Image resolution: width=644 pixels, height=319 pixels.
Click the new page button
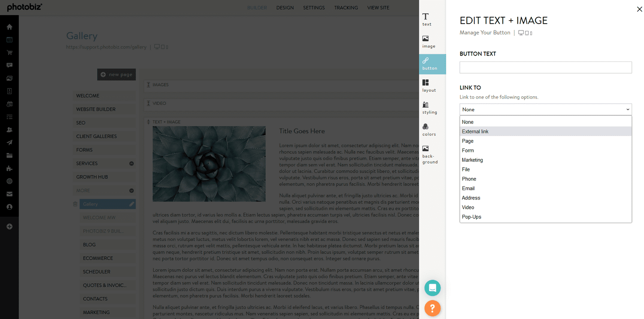point(116,74)
